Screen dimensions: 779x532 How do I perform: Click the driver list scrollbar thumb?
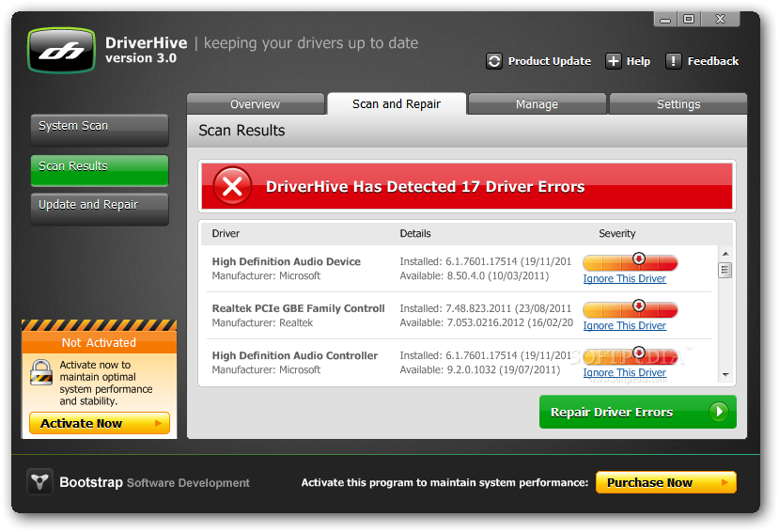point(724,271)
